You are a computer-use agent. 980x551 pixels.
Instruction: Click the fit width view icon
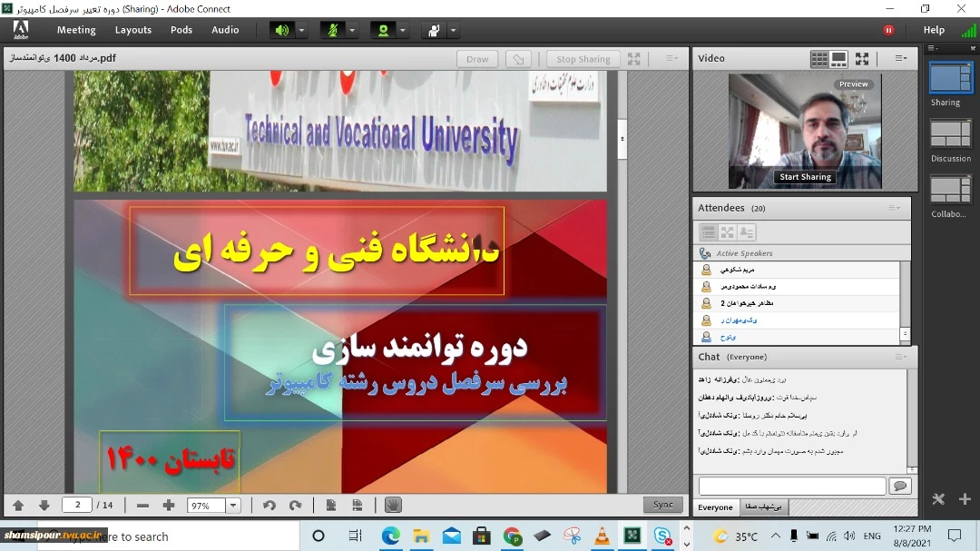(x=357, y=506)
